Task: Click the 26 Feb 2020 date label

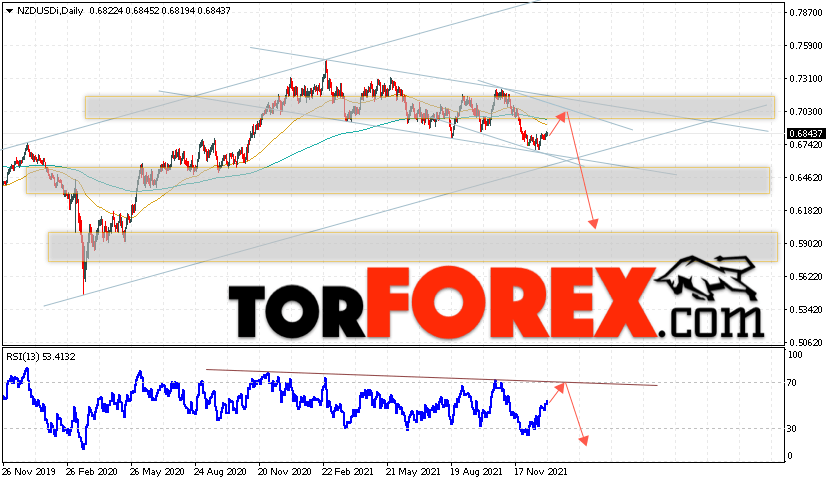Action: pos(92,472)
